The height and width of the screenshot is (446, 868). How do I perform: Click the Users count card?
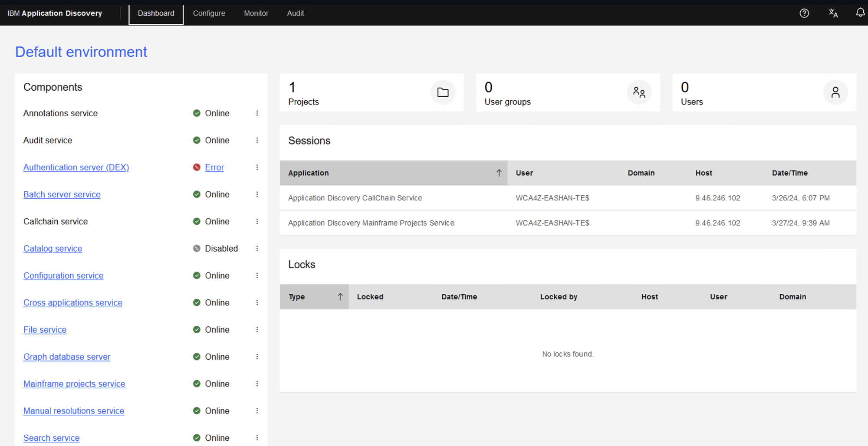[x=764, y=92]
